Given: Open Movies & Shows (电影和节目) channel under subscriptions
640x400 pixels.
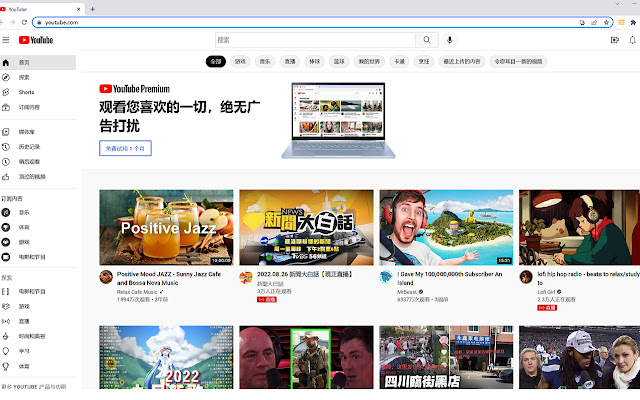Looking at the screenshot, I should point(38,257).
